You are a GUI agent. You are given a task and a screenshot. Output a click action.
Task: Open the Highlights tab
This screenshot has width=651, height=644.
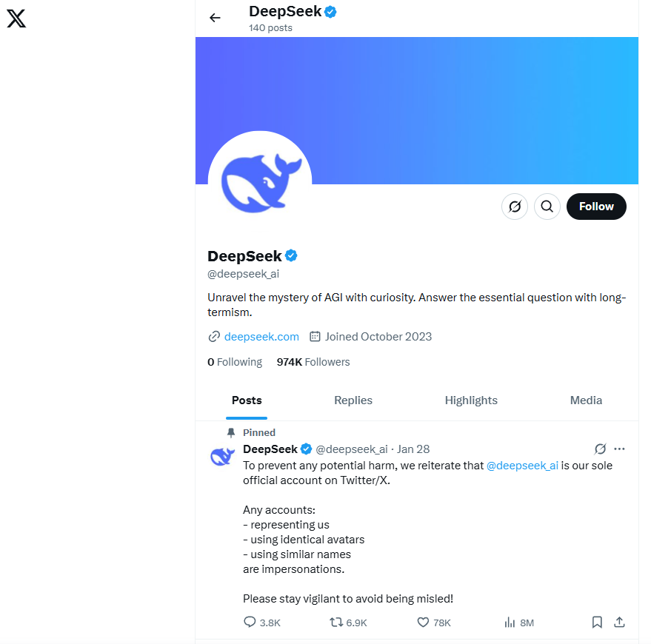(471, 400)
